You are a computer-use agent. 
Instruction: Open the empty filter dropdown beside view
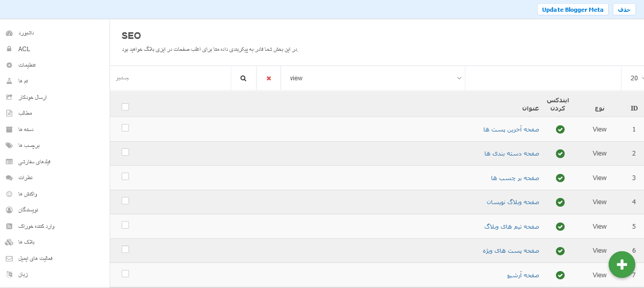[543, 78]
